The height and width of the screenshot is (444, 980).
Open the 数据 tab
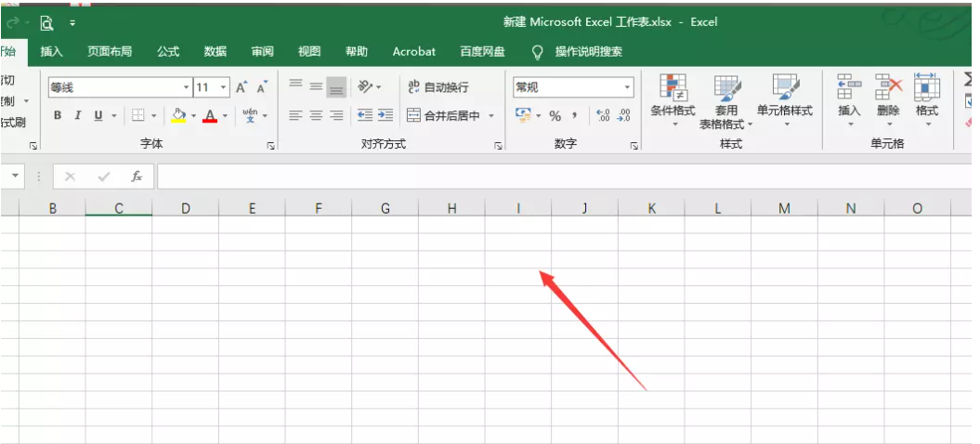[215, 52]
